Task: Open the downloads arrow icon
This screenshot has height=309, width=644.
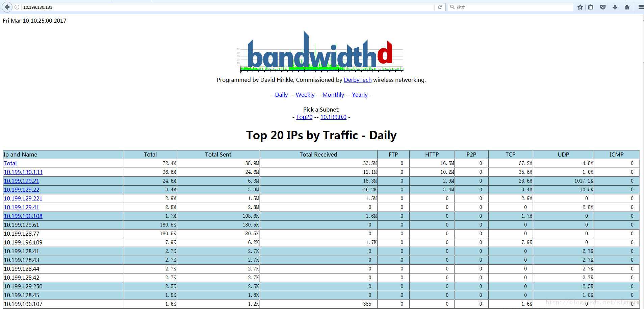Action: [x=615, y=7]
